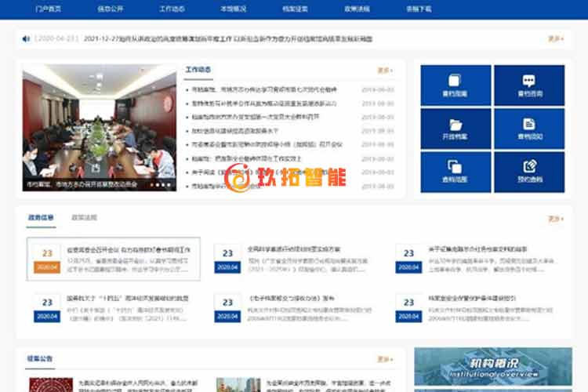Viewport: 588px width, 392px height.
Task: Click the 工作动态 panel heading
Action: point(198,70)
